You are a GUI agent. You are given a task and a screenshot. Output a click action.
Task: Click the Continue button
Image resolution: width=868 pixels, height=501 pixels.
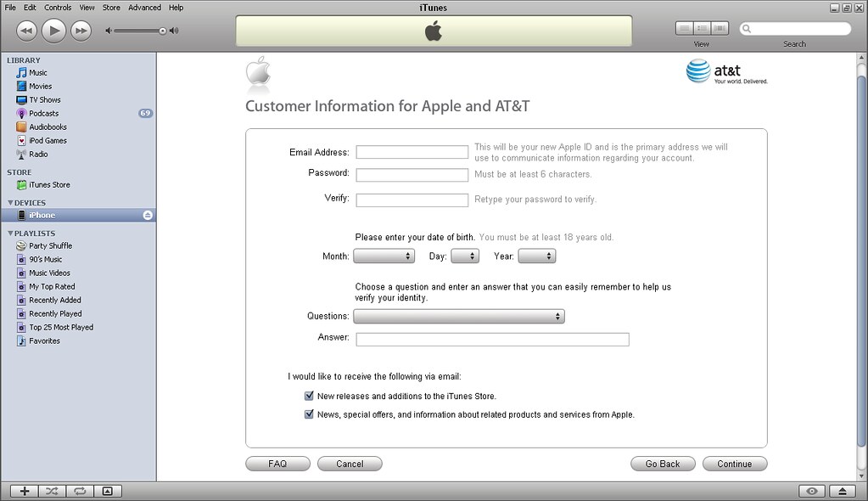coord(735,464)
